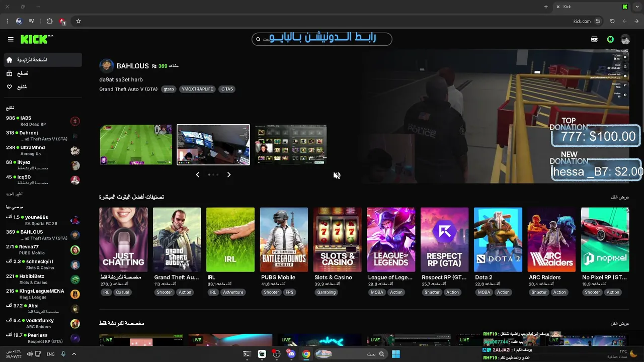Viewport: 644px width, 362px height.
Task: Open Slots & Casino category card
Action: 338,240
